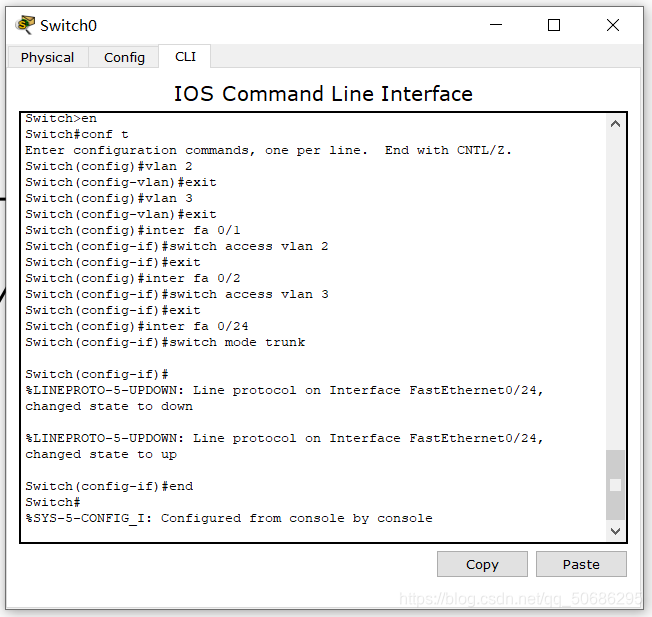652x617 pixels.
Task: Maximize the Switch0 window
Action: pyautogui.click(x=554, y=25)
